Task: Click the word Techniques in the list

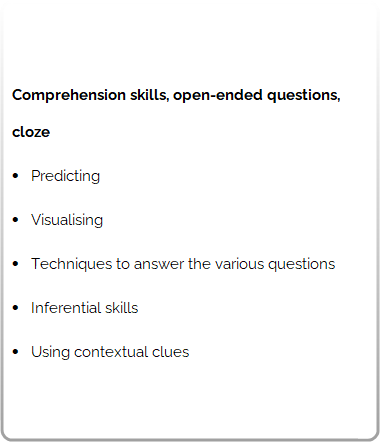Action: pos(71,264)
